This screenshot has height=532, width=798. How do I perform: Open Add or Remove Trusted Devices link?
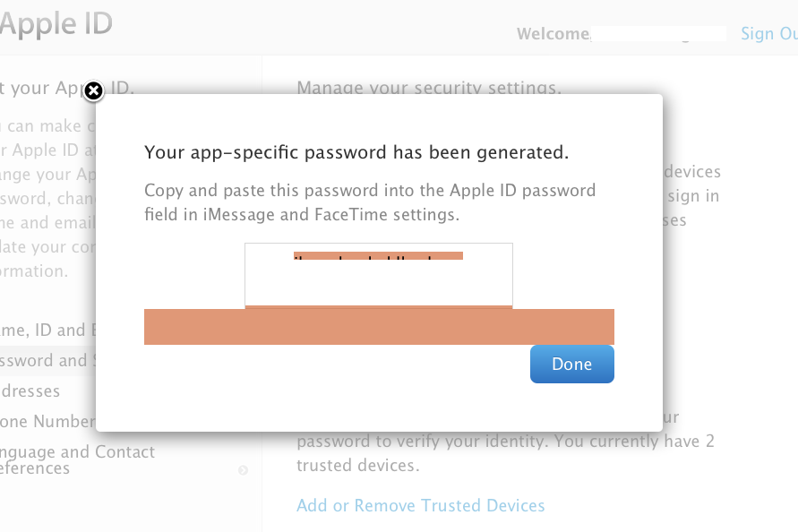pyautogui.click(x=420, y=506)
